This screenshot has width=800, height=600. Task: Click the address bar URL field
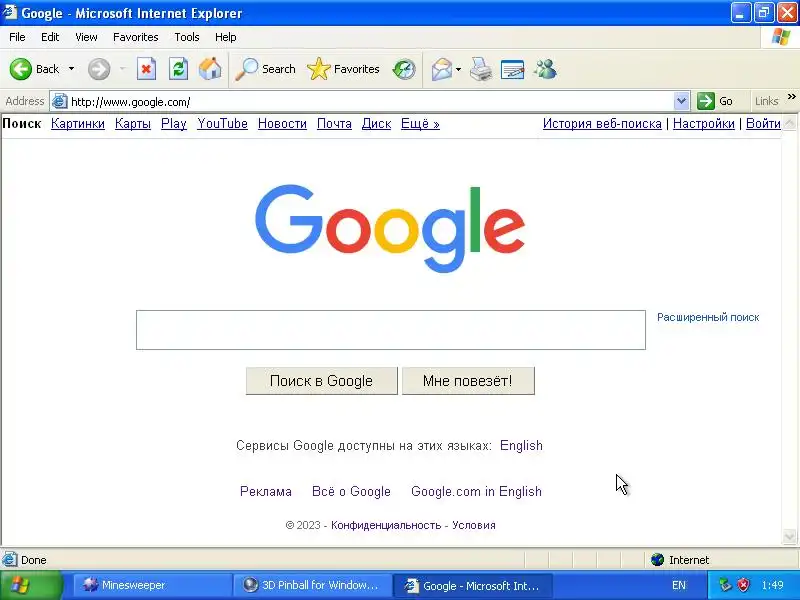point(370,102)
